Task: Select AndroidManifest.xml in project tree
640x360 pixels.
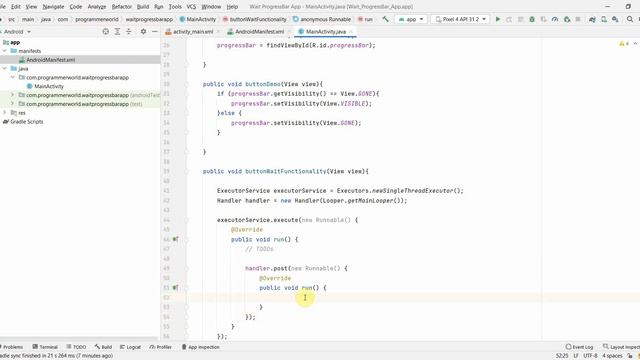Action: click(51, 60)
